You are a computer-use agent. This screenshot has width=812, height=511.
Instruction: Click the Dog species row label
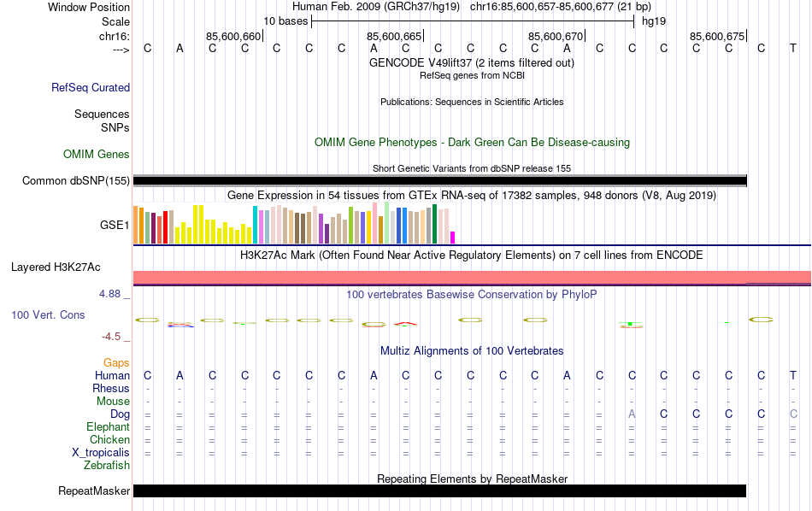click(121, 414)
